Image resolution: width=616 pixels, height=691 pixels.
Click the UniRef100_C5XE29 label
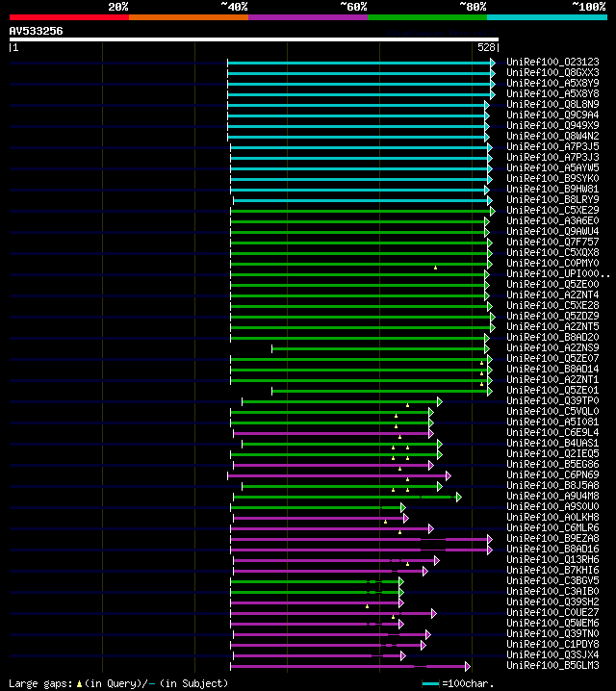click(x=552, y=210)
